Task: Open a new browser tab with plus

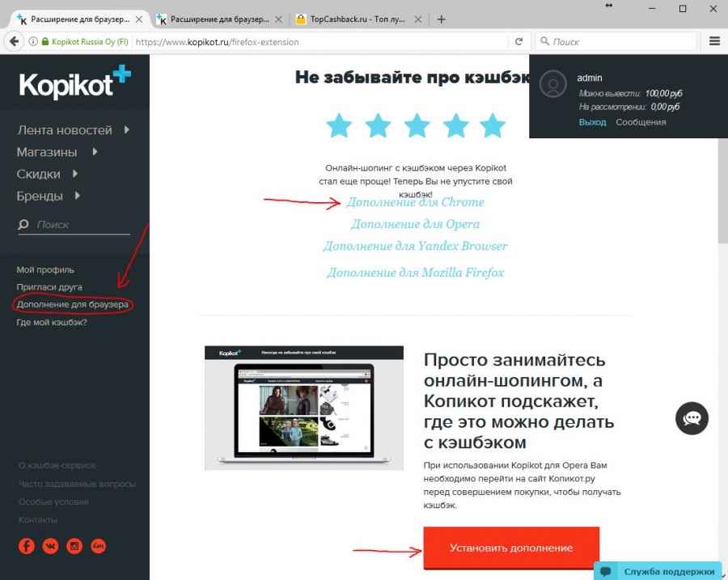Action: [x=441, y=19]
